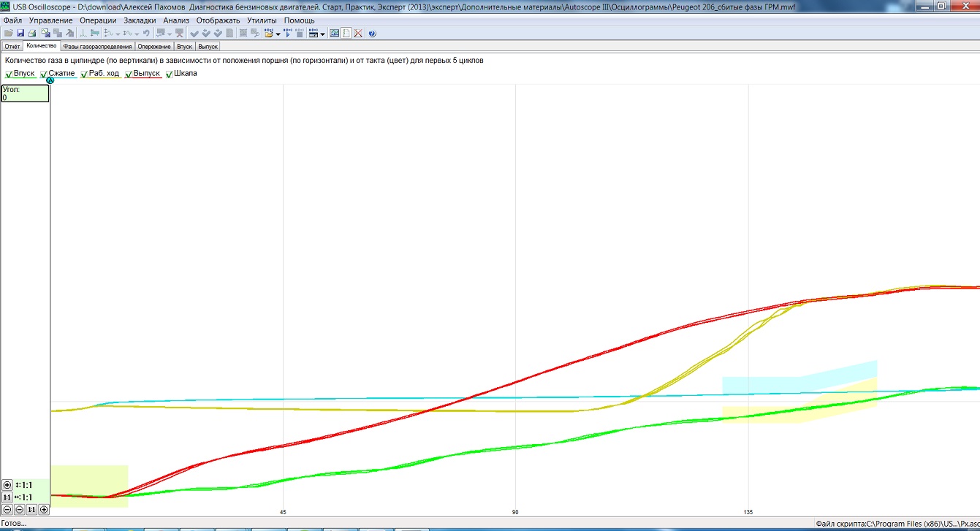This screenshot has height=531, width=980.
Task: Toggle the Шкала scale checkbox
Action: tap(170, 75)
